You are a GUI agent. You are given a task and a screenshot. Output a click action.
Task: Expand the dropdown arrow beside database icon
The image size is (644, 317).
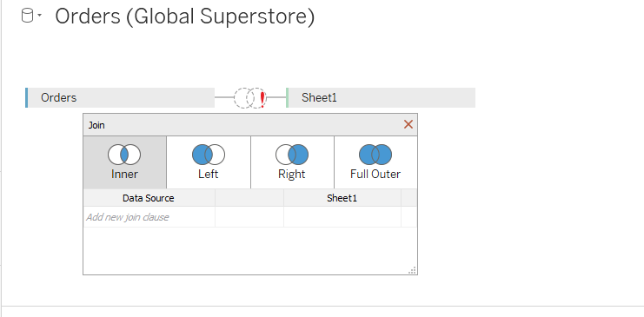click(39, 16)
